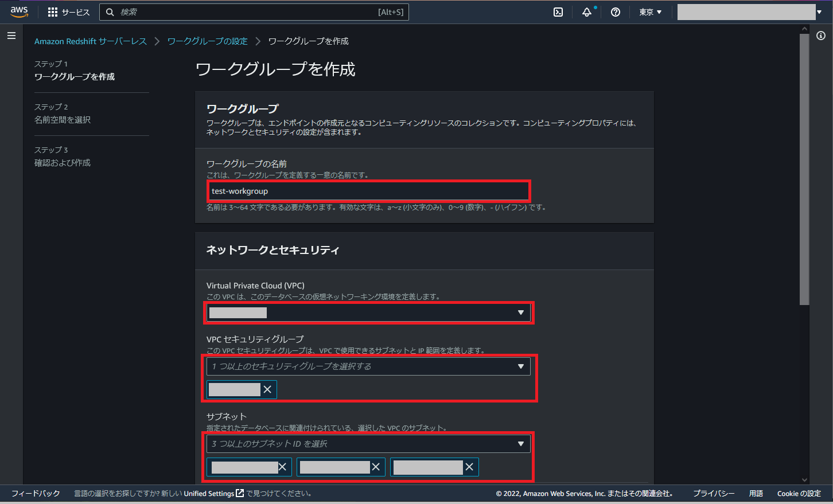Remove the selected security group tag
The image size is (833, 504).
[267, 390]
